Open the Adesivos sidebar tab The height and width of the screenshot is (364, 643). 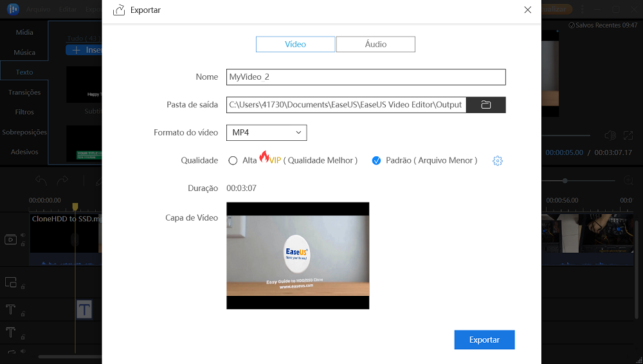(24, 152)
